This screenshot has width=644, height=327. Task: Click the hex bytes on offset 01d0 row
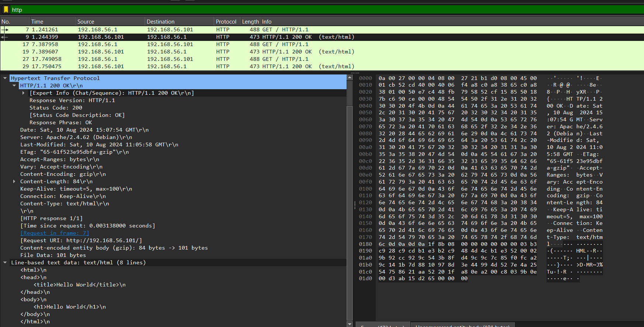coord(423,279)
